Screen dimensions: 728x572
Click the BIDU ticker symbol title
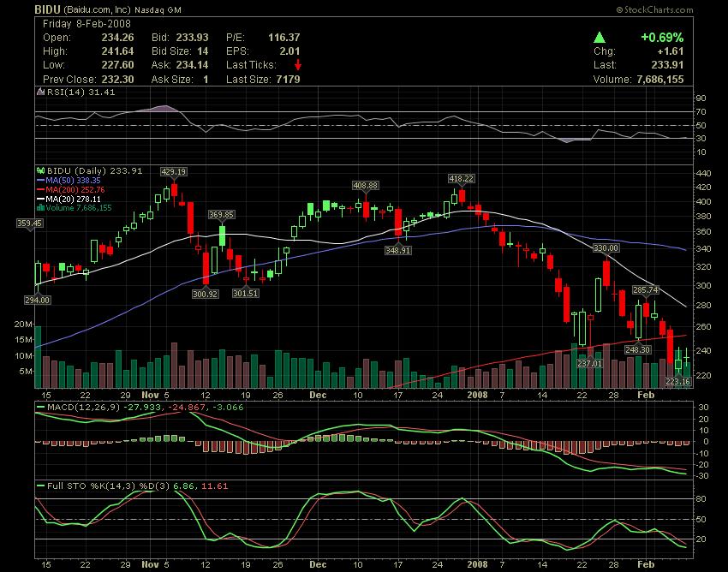[47, 9]
